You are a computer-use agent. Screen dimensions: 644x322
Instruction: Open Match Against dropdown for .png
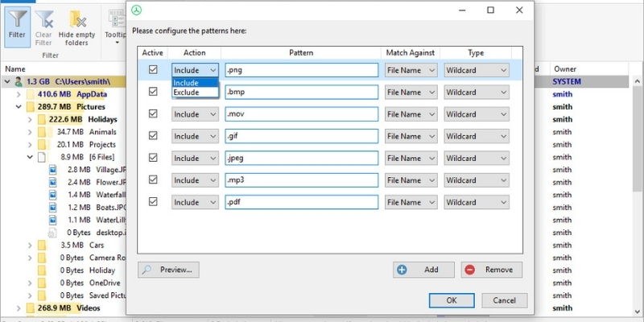411,70
